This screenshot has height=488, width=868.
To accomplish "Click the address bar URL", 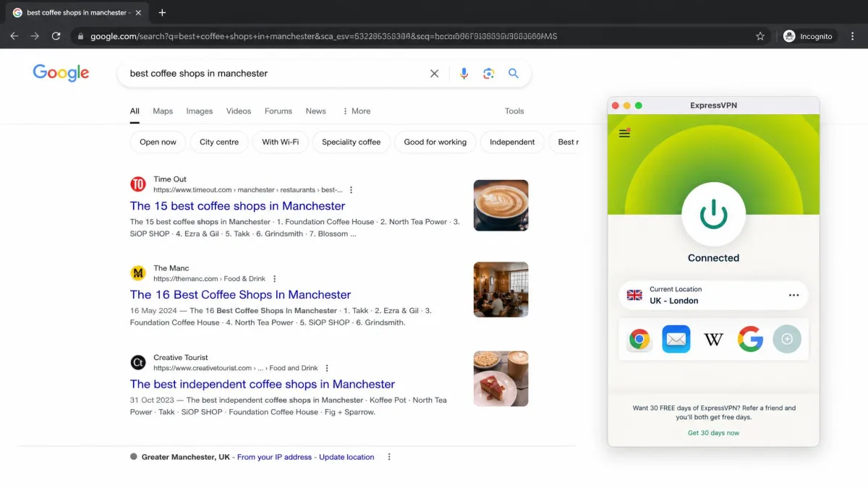I will point(324,36).
